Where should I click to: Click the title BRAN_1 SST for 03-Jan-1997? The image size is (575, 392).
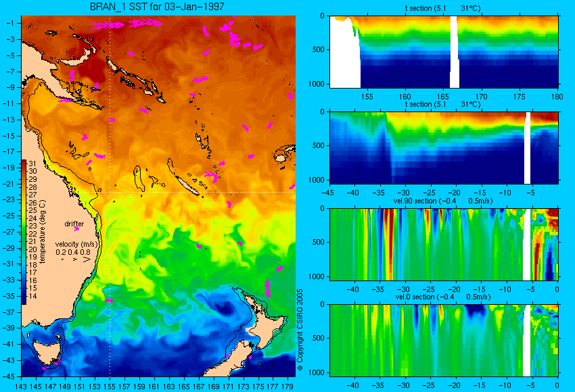[x=157, y=7]
